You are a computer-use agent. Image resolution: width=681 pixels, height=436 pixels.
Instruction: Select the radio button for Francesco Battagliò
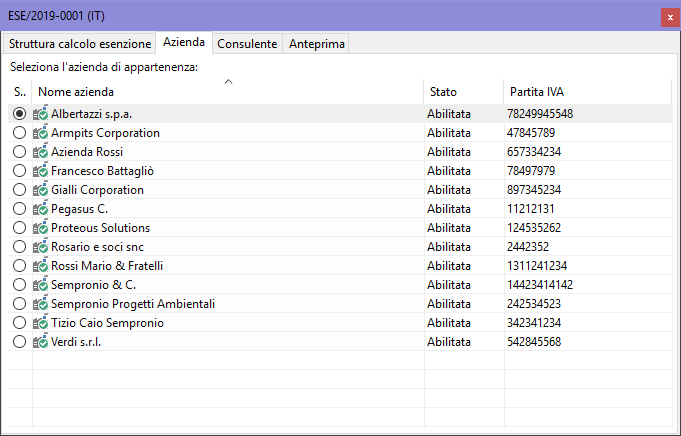20,171
